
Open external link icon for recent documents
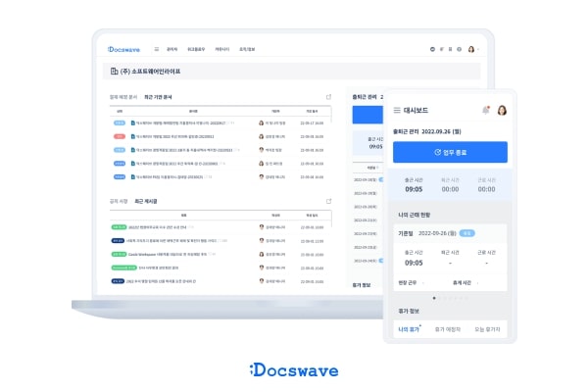pyautogui.click(x=329, y=97)
